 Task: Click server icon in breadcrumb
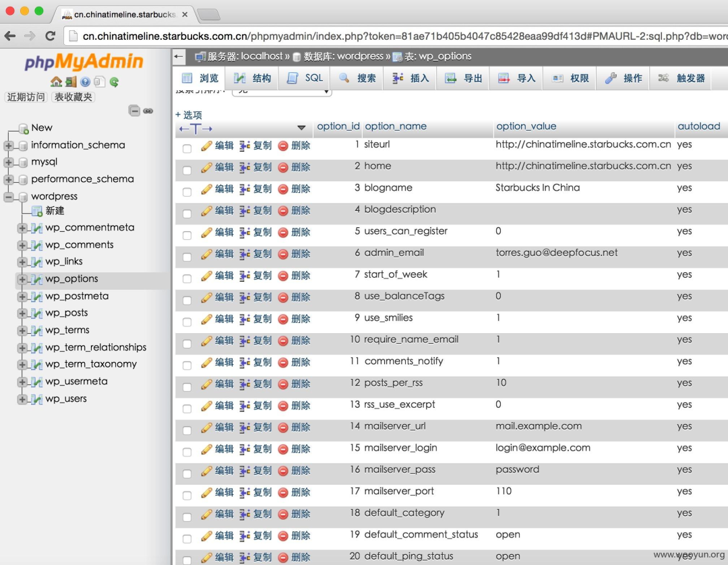point(200,57)
